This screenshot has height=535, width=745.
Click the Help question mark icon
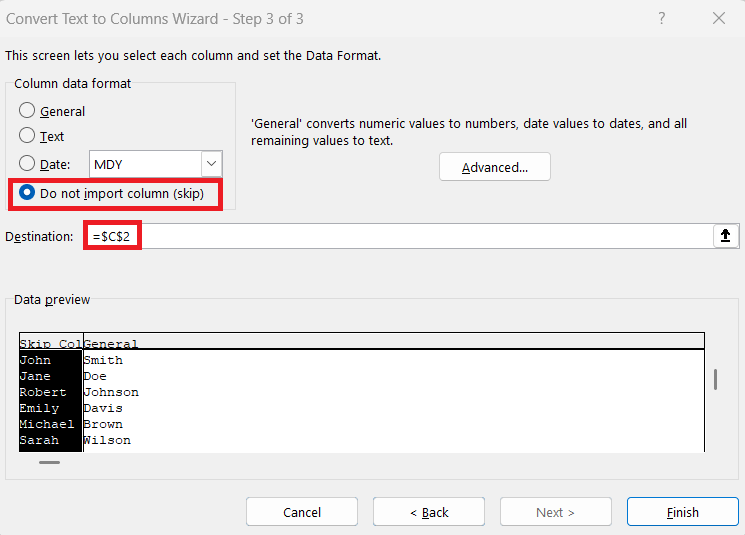coord(661,19)
